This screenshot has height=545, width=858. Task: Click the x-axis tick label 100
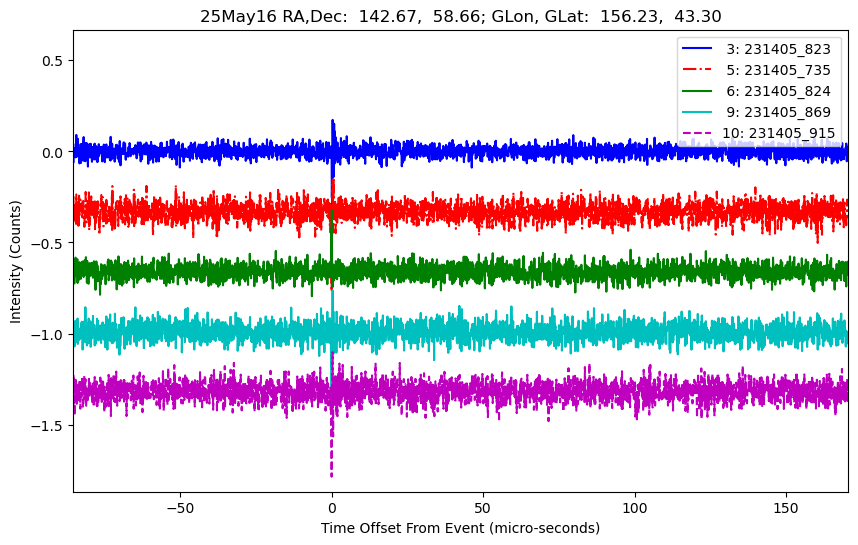[x=635, y=507]
